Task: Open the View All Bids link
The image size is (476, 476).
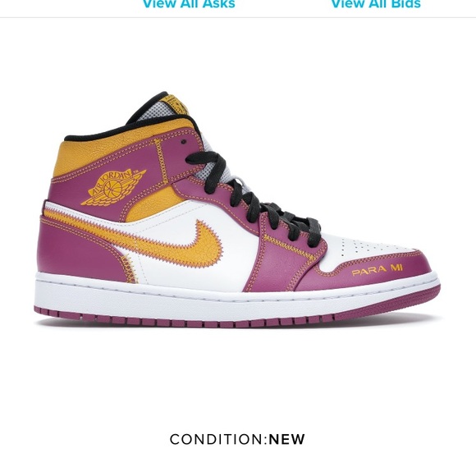Action: tap(376, 3)
